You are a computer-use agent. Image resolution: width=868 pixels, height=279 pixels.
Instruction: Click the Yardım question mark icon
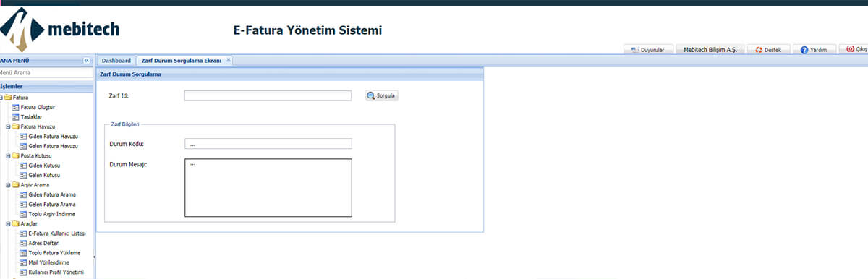[x=804, y=50]
